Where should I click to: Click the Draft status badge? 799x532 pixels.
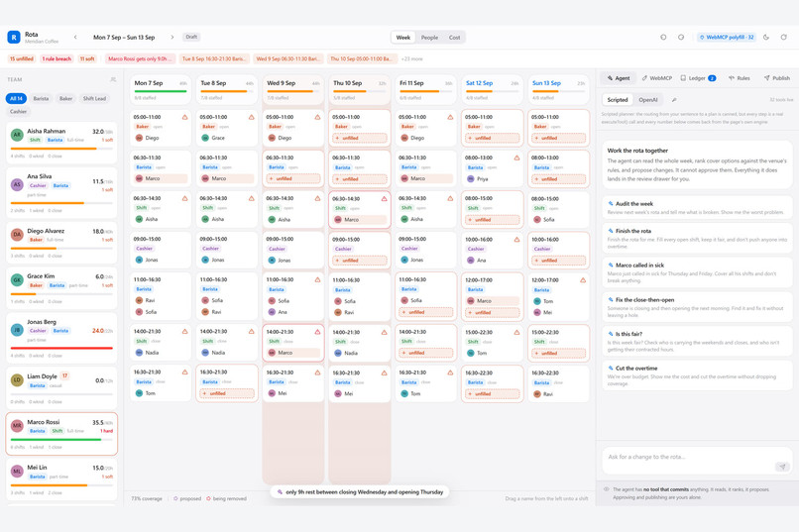191,37
